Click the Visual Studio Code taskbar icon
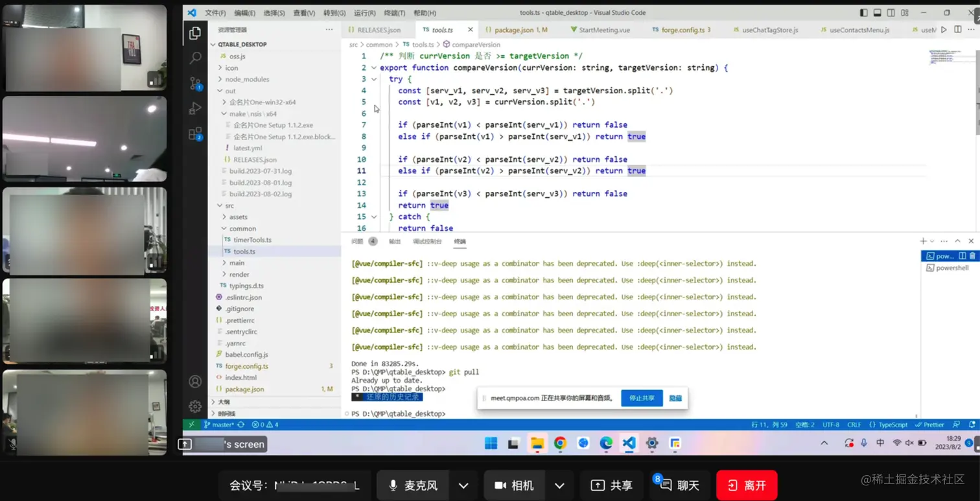Image resolution: width=980 pixels, height=501 pixels. (x=629, y=443)
